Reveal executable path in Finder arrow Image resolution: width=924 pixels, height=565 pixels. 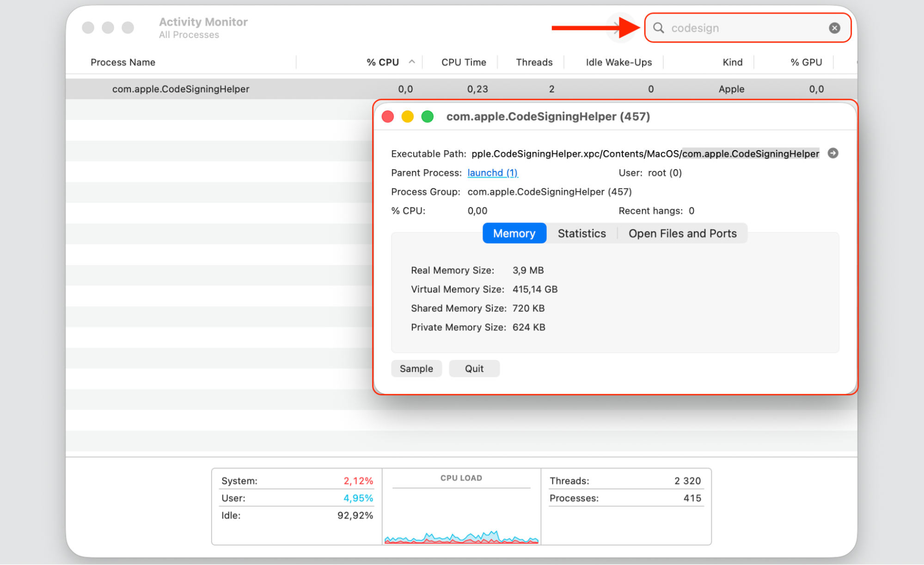click(x=833, y=153)
